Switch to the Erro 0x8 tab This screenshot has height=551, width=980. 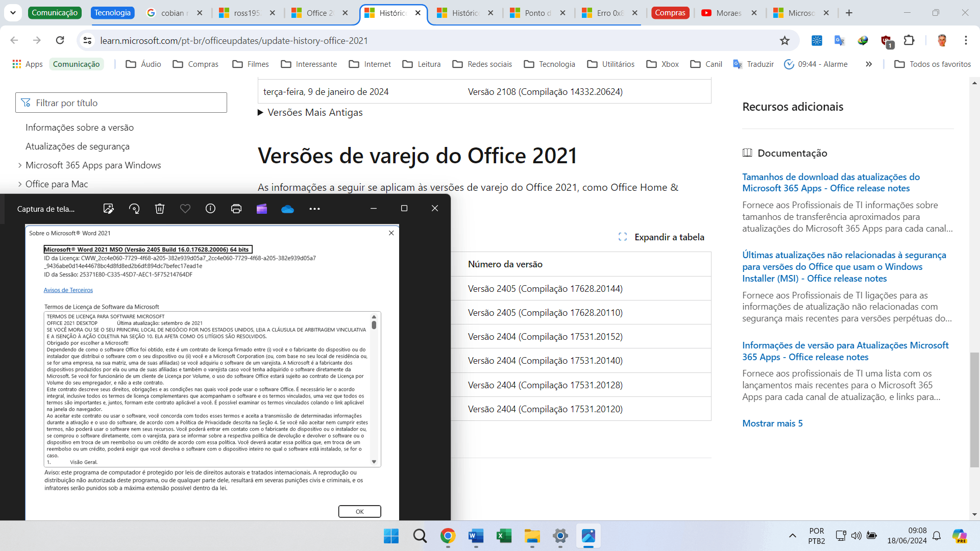pyautogui.click(x=610, y=13)
